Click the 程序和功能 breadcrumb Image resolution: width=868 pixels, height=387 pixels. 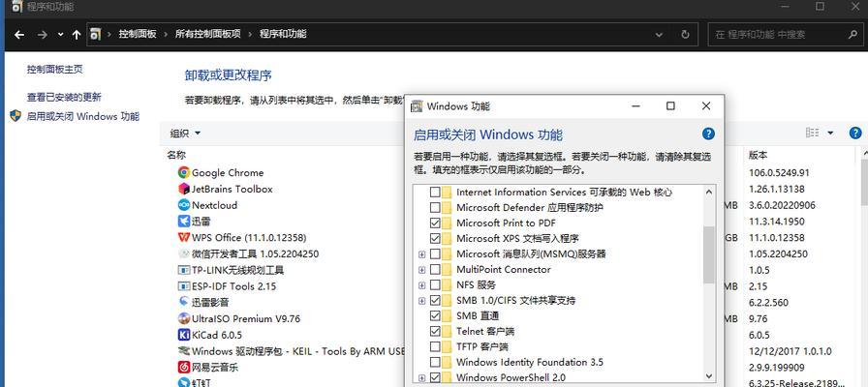pos(283,34)
